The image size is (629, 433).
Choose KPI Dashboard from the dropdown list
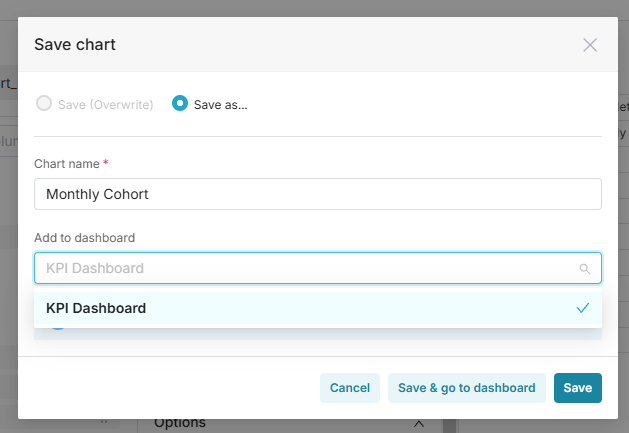318,308
